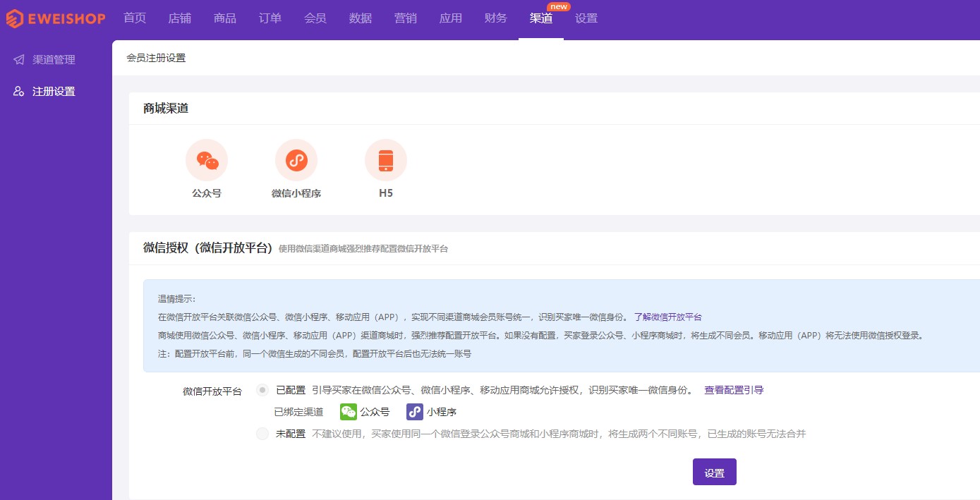This screenshot has height=500, width=980.
Task: Open the 营销 menu
Action: 406,18
